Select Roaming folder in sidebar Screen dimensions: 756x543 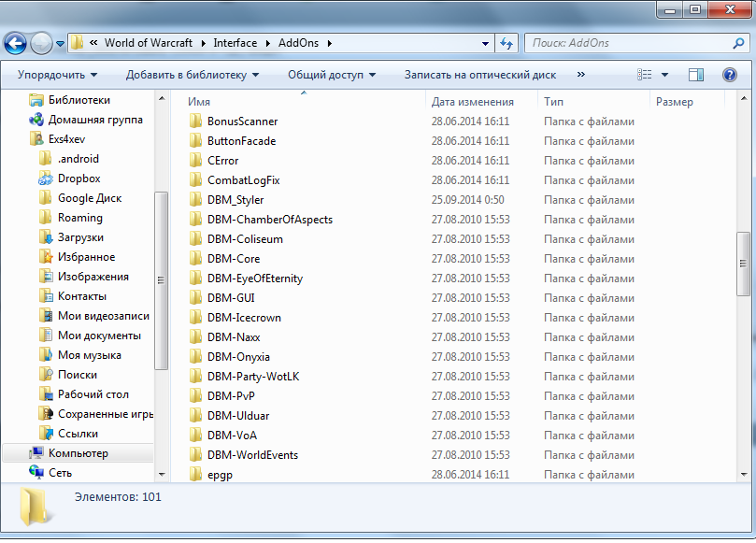[x=79, y=218]
